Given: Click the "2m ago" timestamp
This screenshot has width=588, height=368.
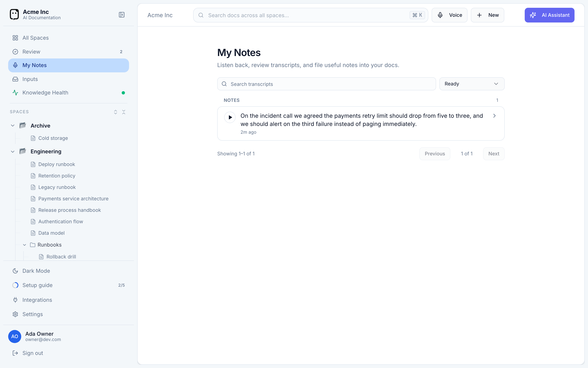Looking at the screenshot, I should tap(248, 132).
